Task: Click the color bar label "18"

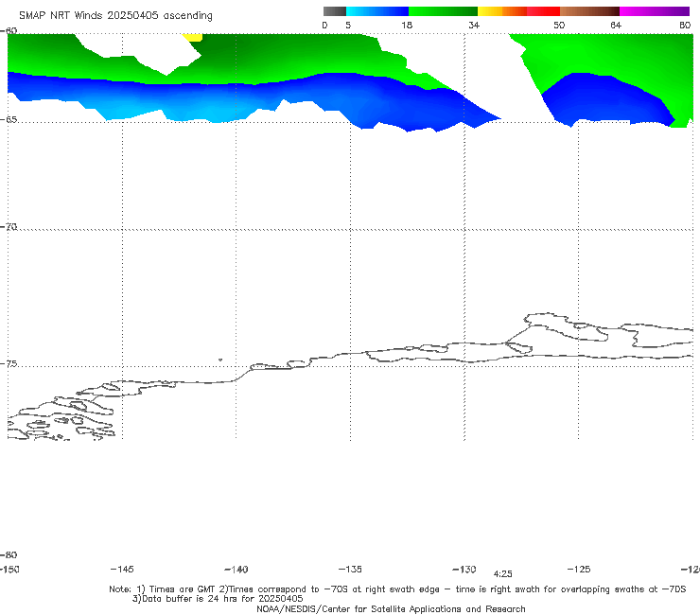Action: [x=407, y=26]
